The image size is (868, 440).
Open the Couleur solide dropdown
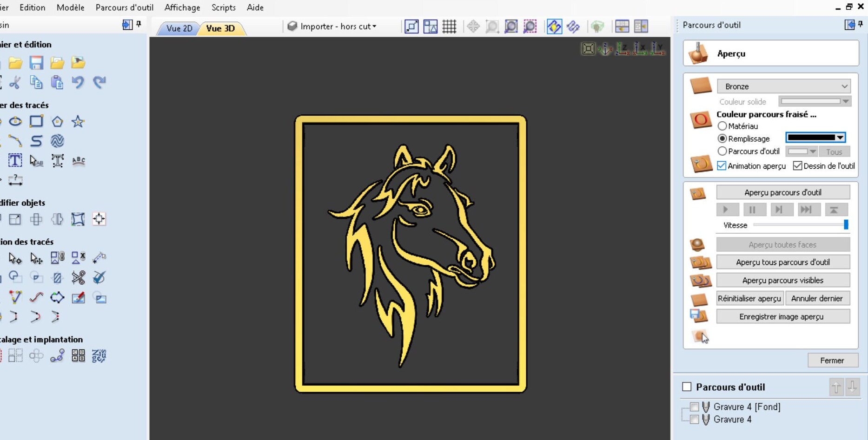[845, 101]
